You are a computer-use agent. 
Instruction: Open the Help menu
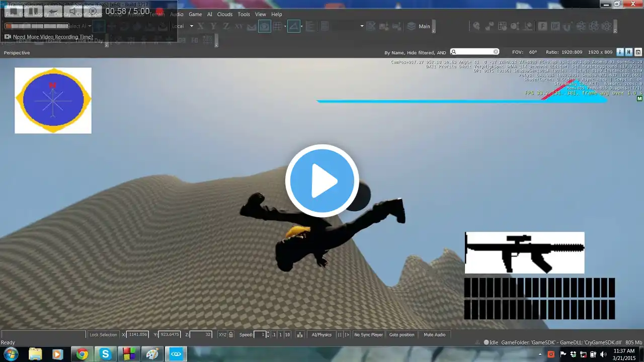277,15
